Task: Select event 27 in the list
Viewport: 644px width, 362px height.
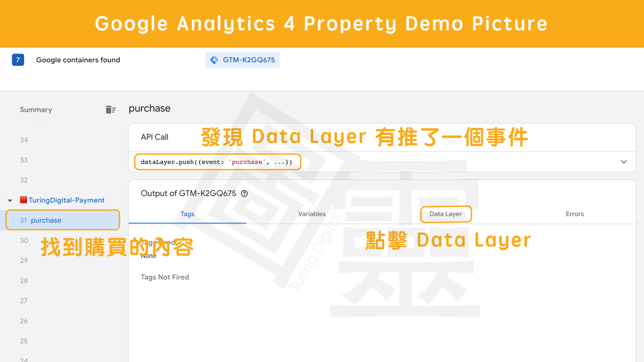Action: (24, 301)
